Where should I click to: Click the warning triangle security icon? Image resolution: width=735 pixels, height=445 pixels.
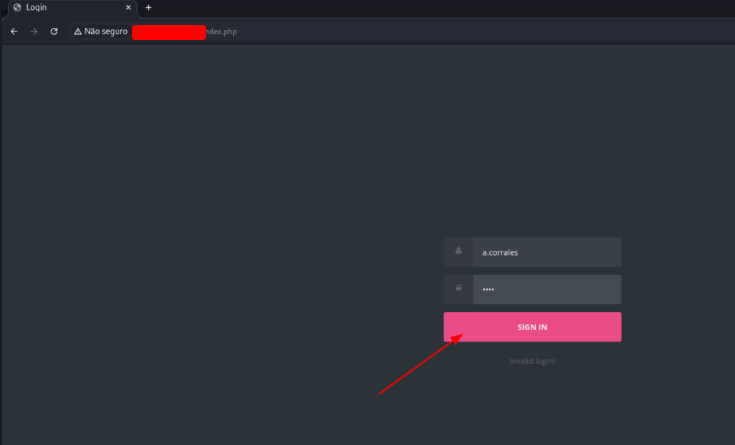point(78,31)
